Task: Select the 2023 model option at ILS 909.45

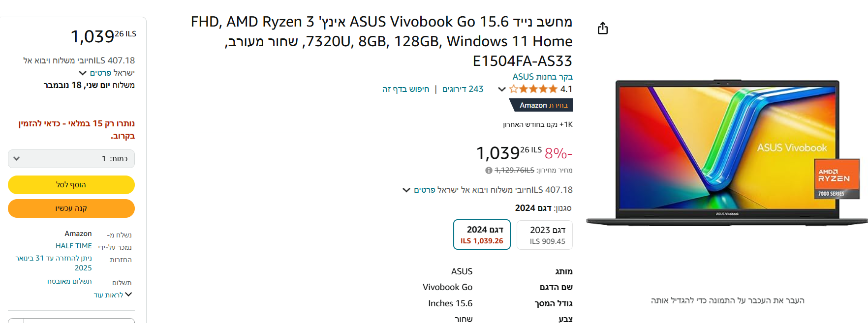Action: pyautogui.click(x=545, y=235)
